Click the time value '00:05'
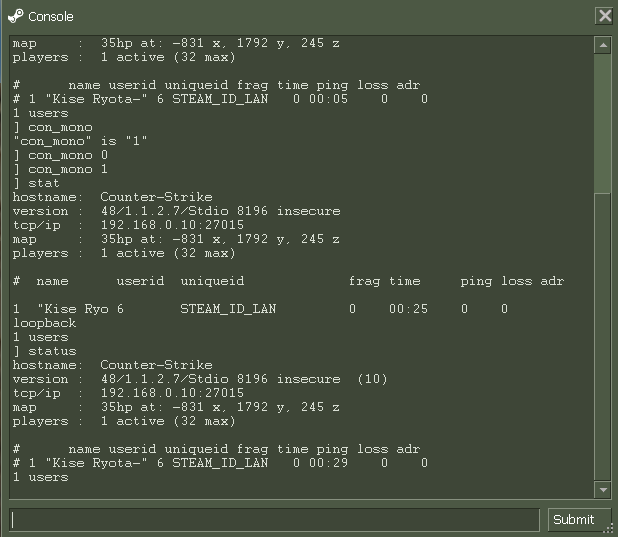Screen dimensions: 618x537 (x=328, y=99)
